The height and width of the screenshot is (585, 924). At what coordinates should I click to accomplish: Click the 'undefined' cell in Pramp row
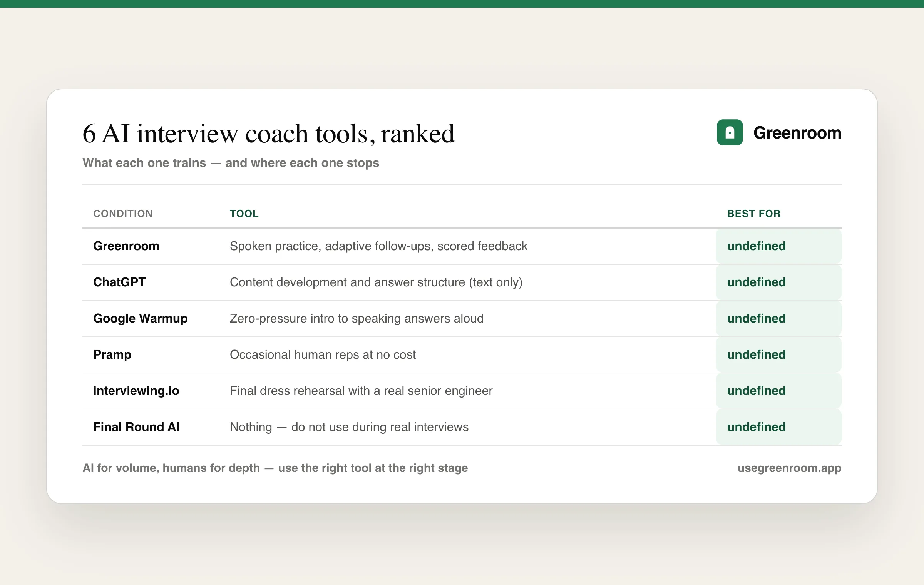click(778, 354)
